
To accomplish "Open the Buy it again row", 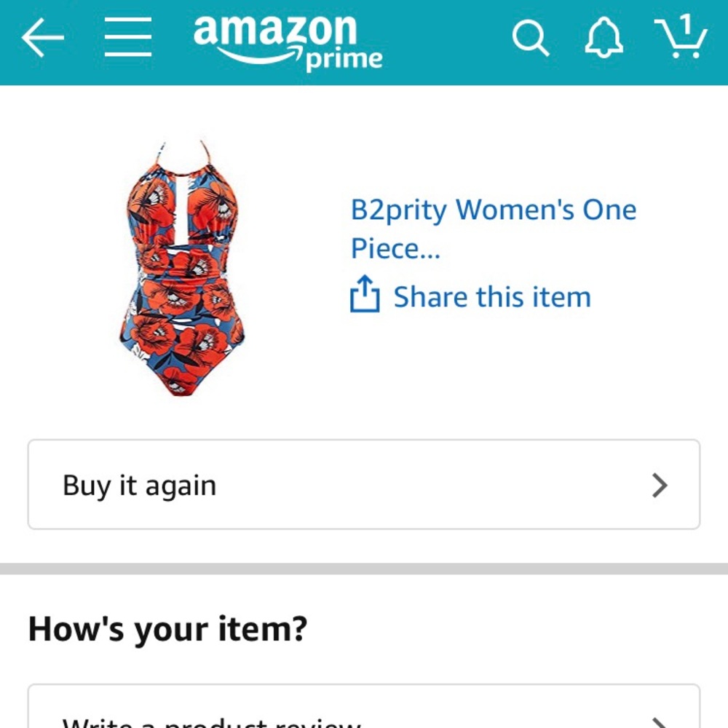I will [x=363, y=485].
